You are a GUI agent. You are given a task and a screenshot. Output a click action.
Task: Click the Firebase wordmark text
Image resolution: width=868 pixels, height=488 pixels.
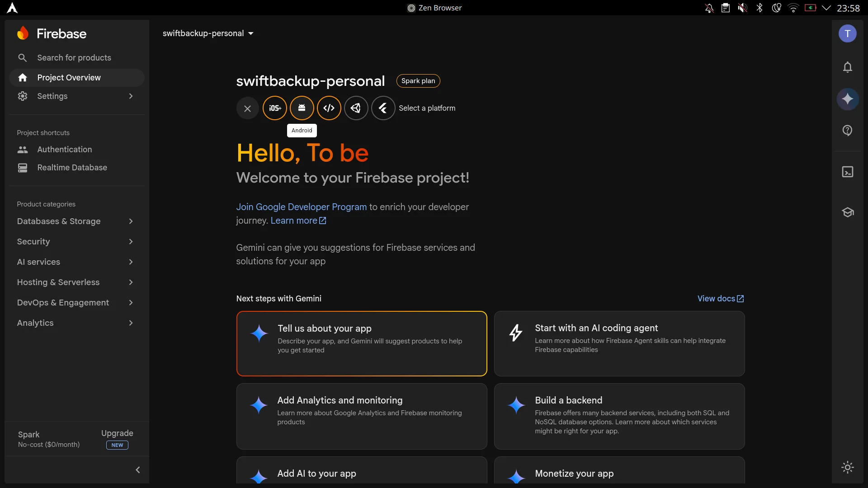(61, 33)
